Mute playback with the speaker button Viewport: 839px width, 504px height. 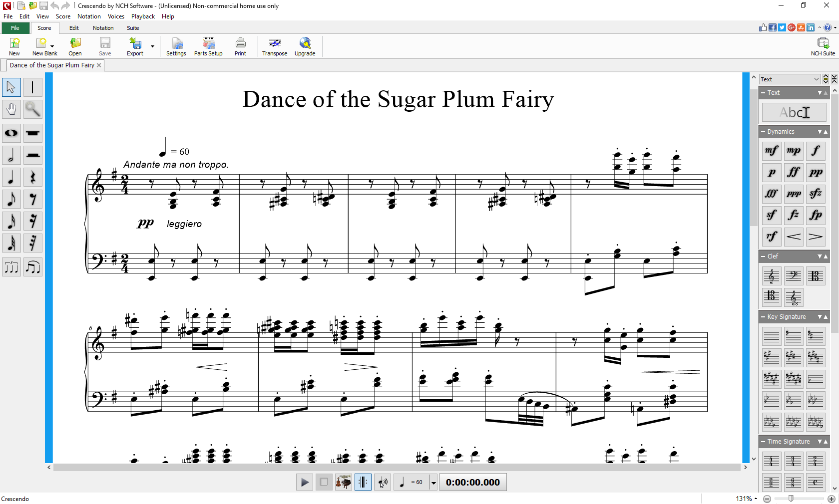(383, 482)
